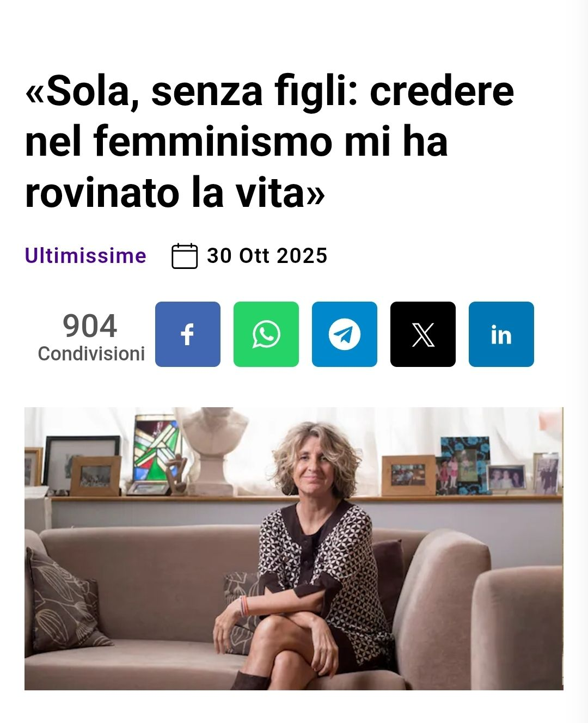Click the Condivisioni label
Viewport: 588px width, 723px height.
(x=91, y=354)
